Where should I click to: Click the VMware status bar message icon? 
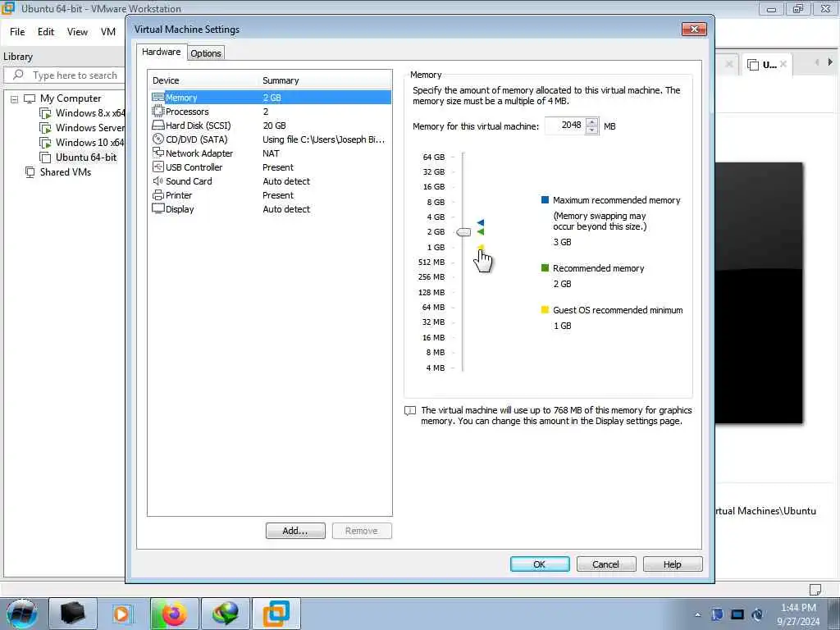[x=815, y=590]
